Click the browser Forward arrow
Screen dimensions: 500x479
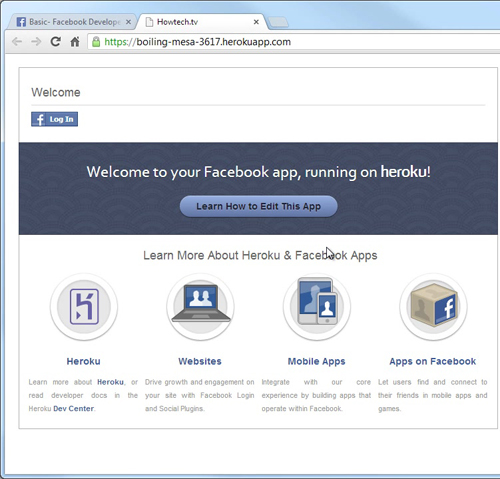[x=36, y=42]
